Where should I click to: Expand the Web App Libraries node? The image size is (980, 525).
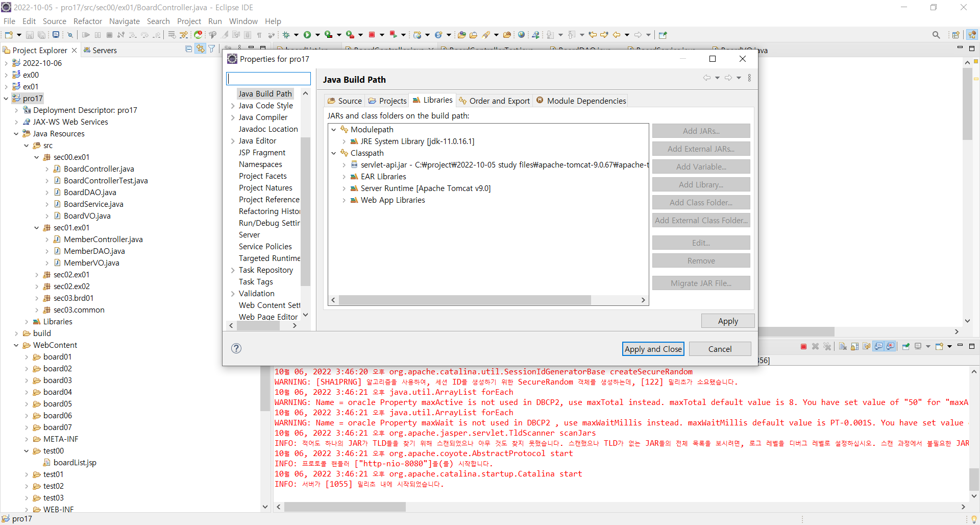click(344, 200)
